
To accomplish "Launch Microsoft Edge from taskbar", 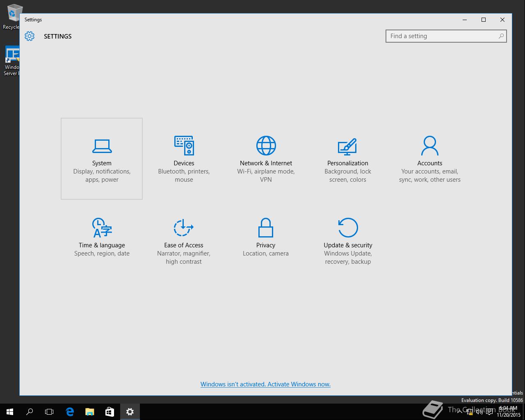I will click(70, 412).
